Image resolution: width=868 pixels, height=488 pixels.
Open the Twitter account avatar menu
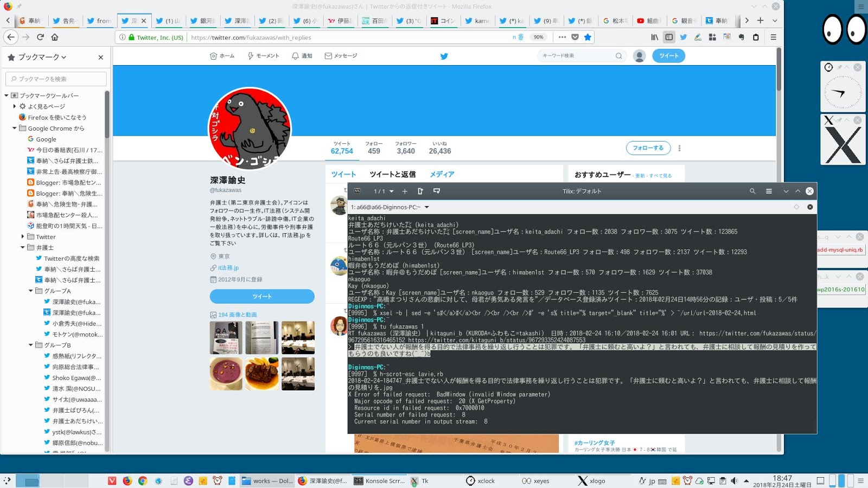[x=640, y=56]
